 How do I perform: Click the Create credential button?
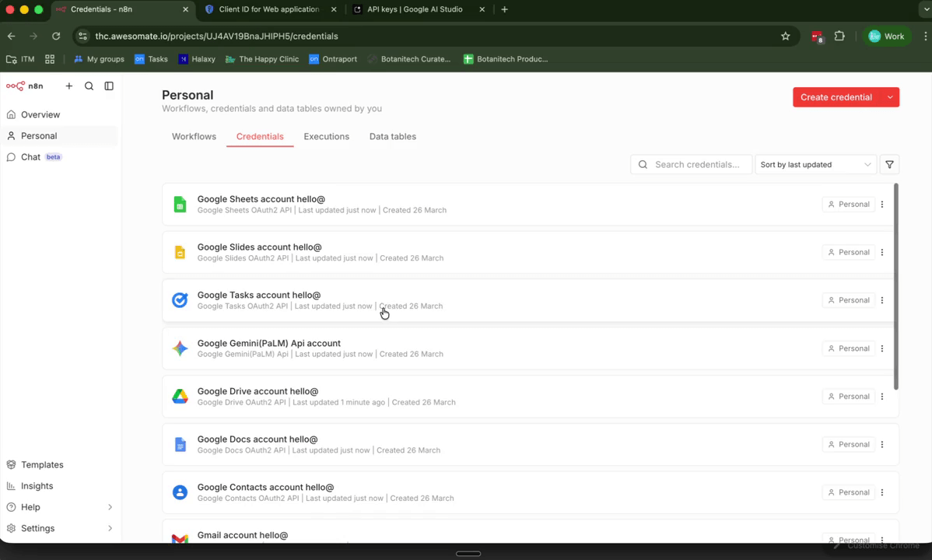[836, 96]
